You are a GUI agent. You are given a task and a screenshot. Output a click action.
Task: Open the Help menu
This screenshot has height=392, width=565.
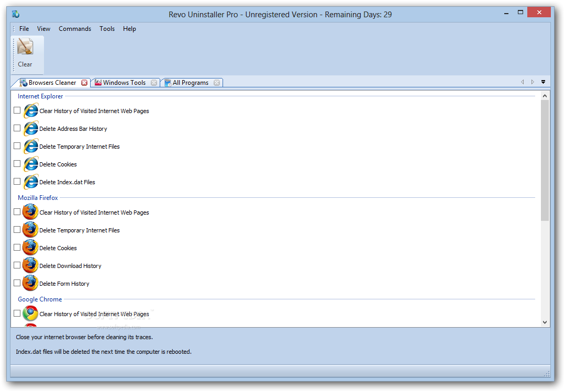pos(129,29)
